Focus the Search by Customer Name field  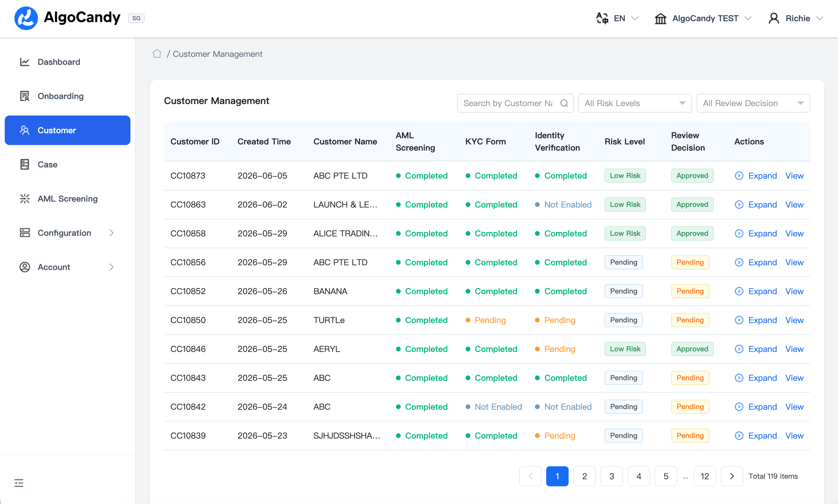tap(508, 103)
